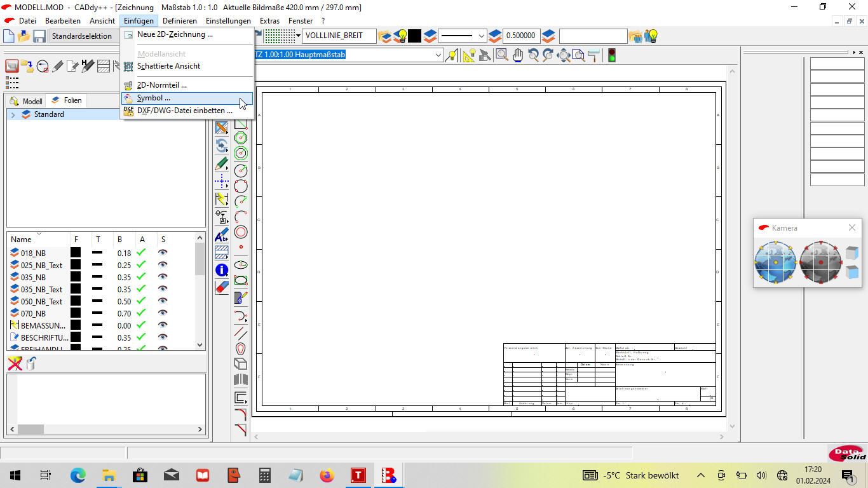Choose Neue 2D-Zeichnung ... menu entry
Screen dimensions: 868x488
coord(187,34)
